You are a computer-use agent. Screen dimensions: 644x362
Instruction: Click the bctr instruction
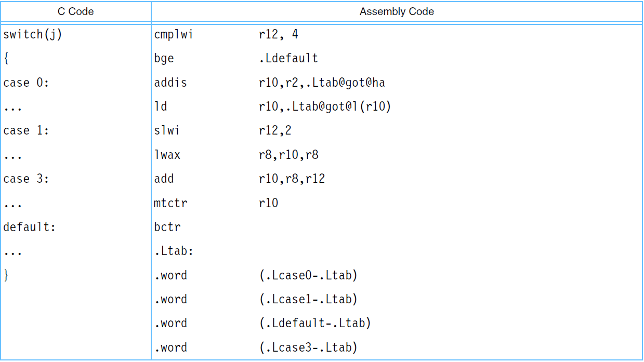167,227
